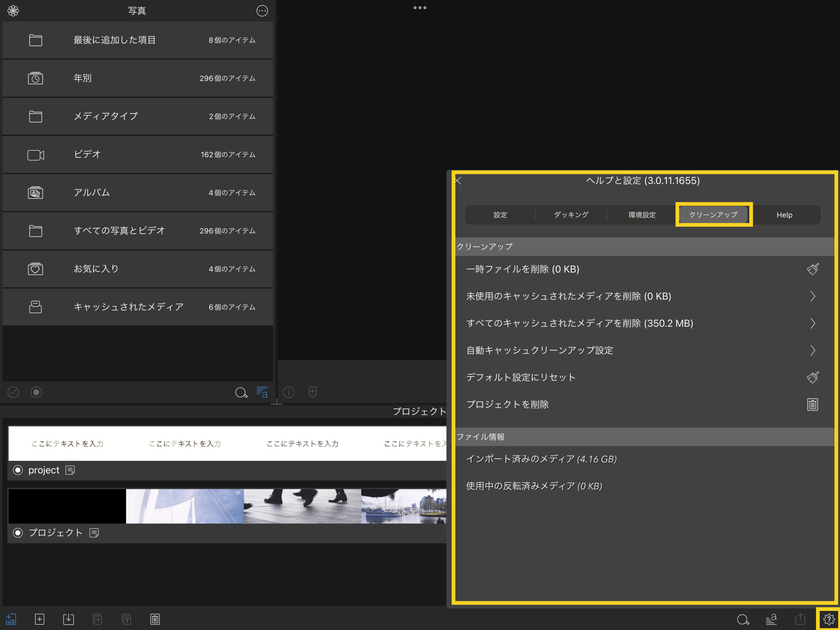Select the white sail thumbnail in プロジェクト

pos(185,507)
